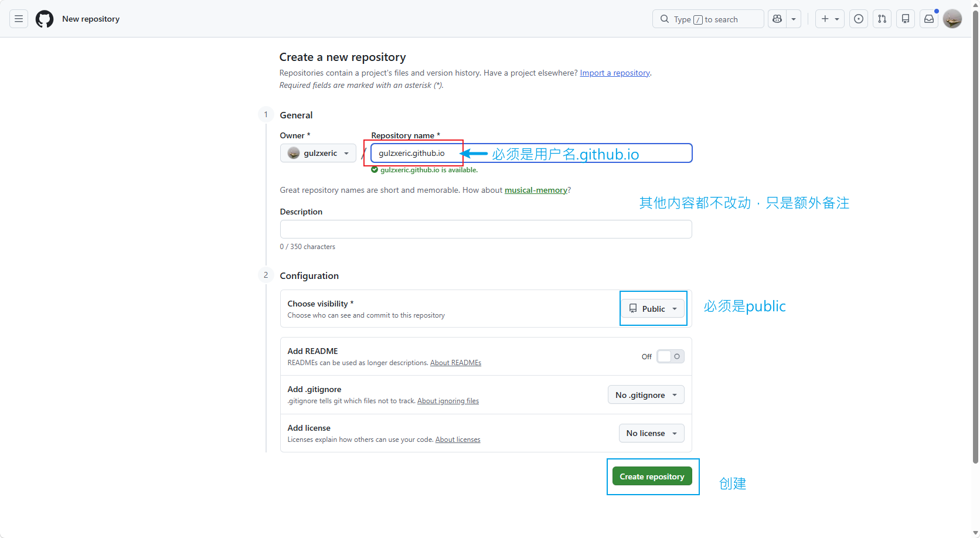Open the Owner dropdown gulzxeric
Screen dimensions: 980x538
point(318,153)
